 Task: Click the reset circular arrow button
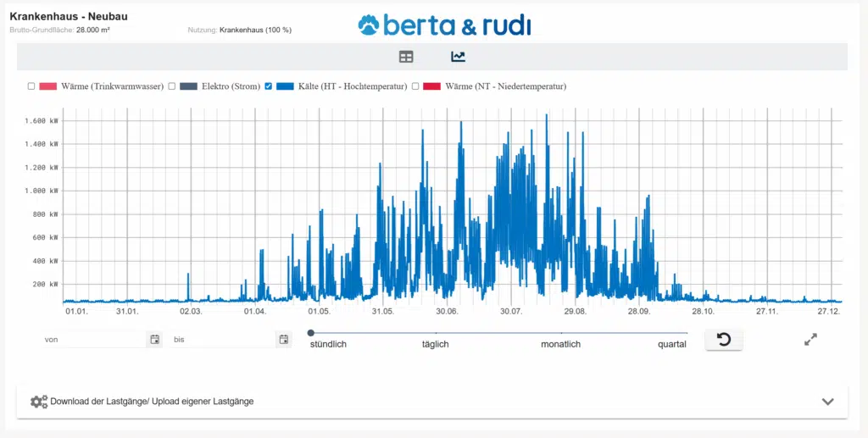(x=724, y=340)
